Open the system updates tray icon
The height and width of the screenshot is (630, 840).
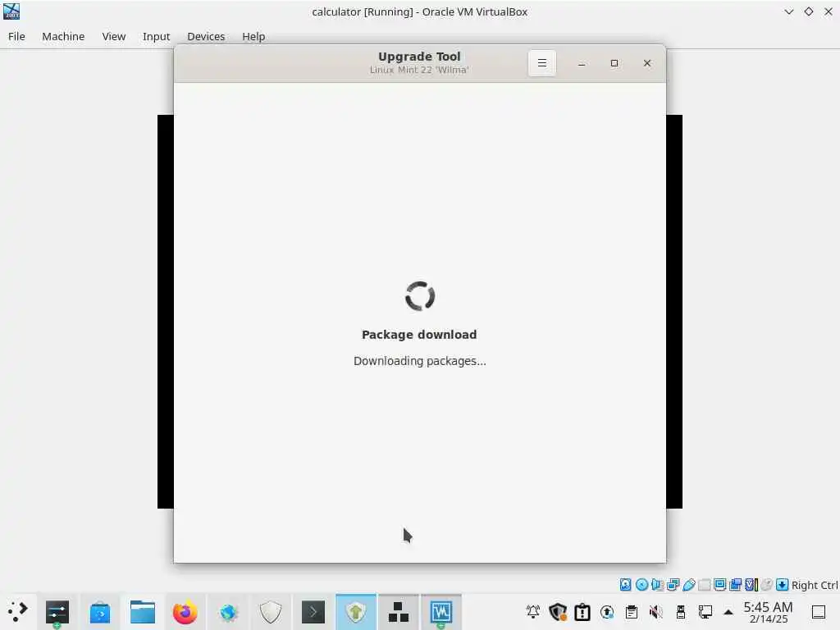pos(607,611)
